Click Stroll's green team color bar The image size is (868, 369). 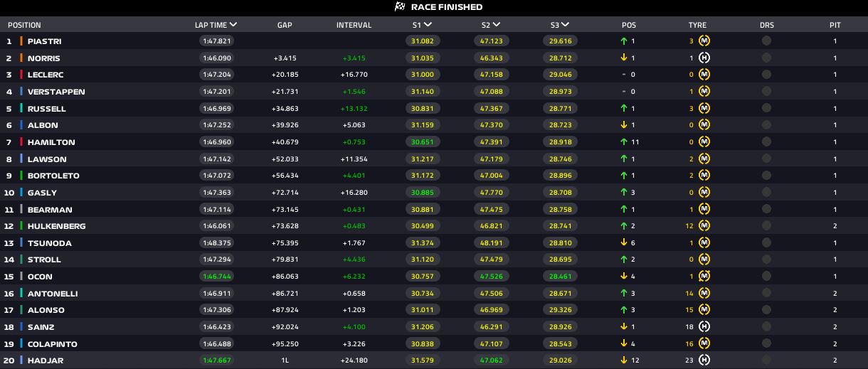[21, 260]
